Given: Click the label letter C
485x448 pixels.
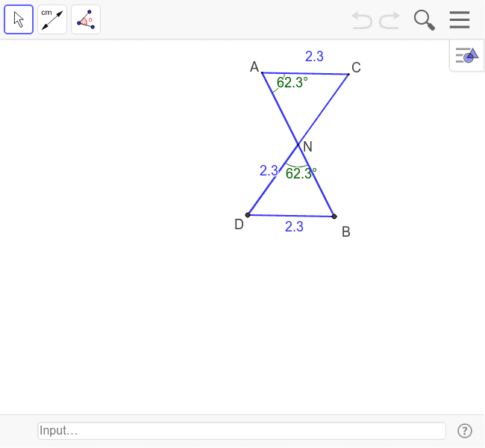Looking at the screenshot, I should point(356,67).
